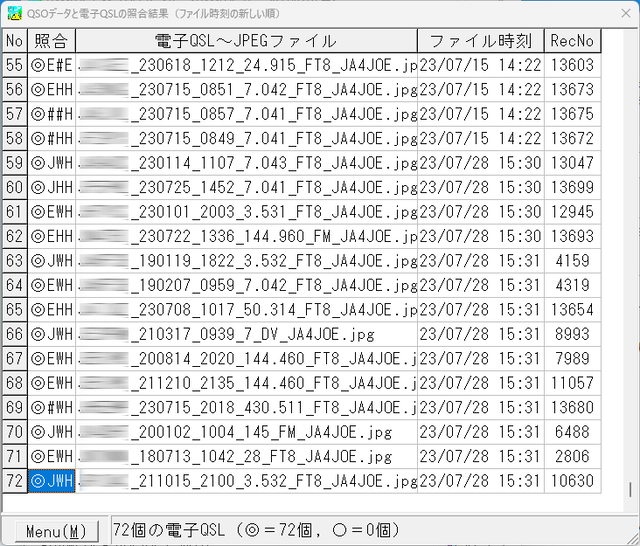
Task: Select row number 65
Action: tap(15, 310)
